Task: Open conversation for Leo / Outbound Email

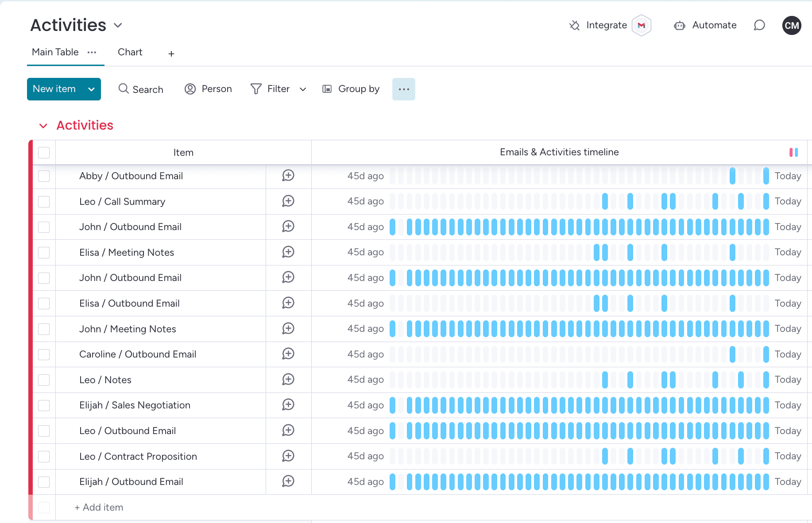Action: coord(288,431)
